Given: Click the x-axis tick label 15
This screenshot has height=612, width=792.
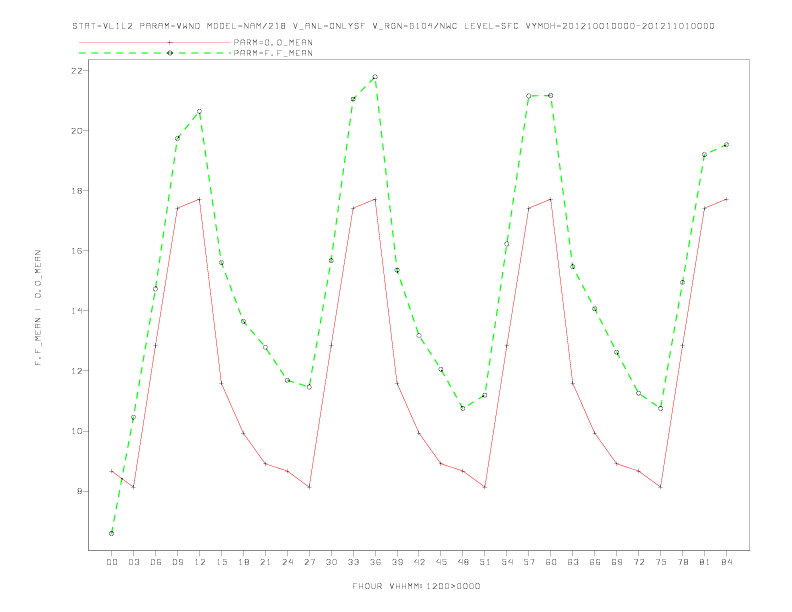Looking at the screenshot, I should pyautogui.click(x=221, y=562).
